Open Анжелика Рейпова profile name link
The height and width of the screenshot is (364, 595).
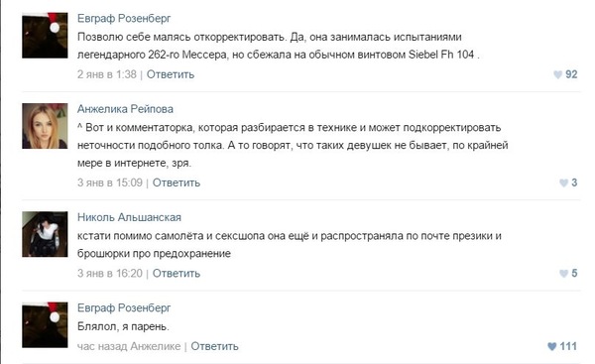[125, 109]
